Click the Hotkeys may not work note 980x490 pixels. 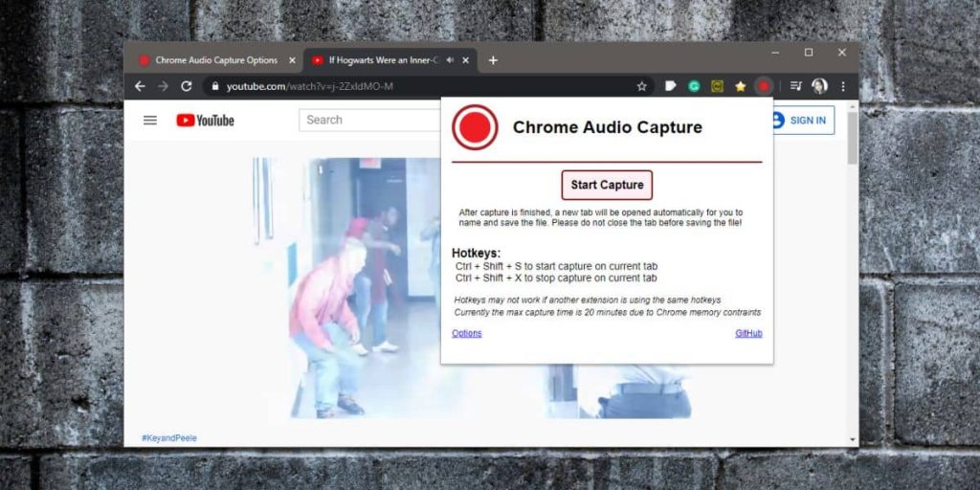(x=588, y=300)
